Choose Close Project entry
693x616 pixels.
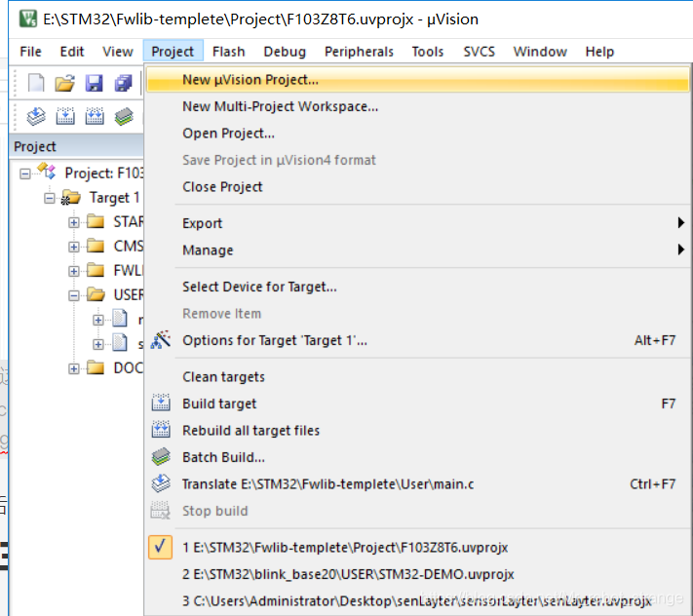click(418, 186)
